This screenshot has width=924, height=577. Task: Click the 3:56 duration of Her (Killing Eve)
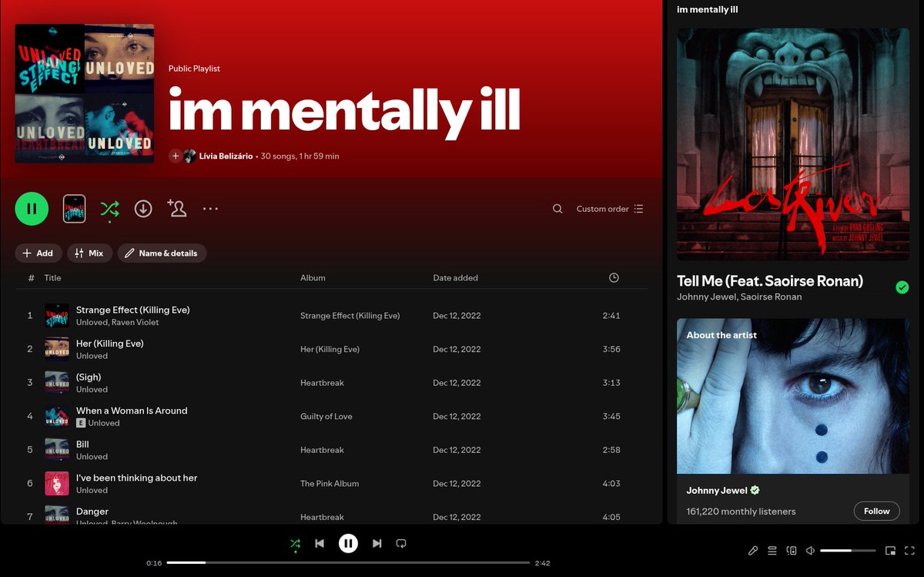611,349
